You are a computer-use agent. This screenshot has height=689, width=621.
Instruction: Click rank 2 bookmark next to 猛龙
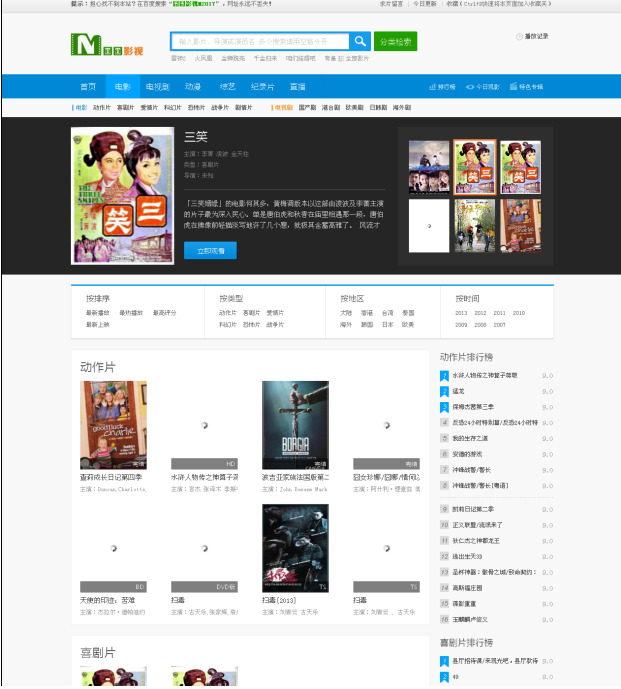tap(444, 392)
